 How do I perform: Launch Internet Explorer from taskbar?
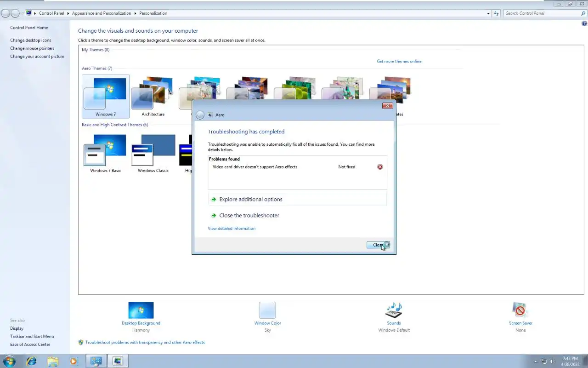coord(31,361)
